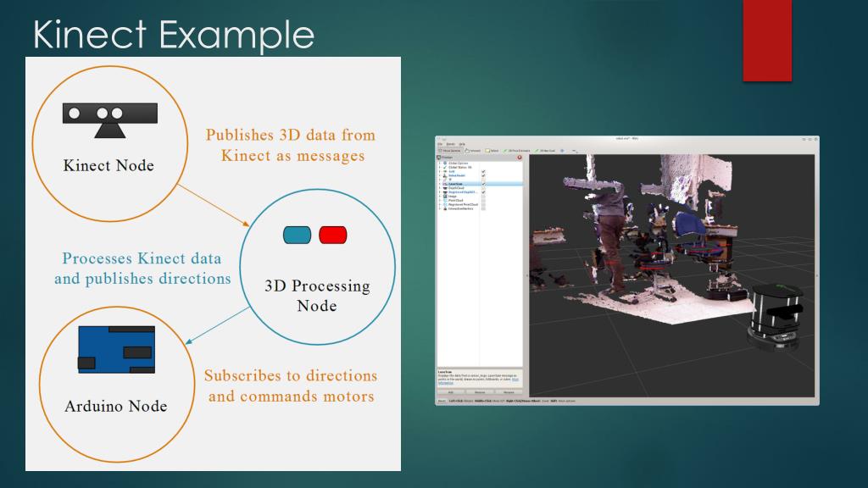Image resolution: width=868 pixels, height=488 pixels.
Task: Select the 'Registered PointCloud' row label
Action: click(x=464, y=205)
